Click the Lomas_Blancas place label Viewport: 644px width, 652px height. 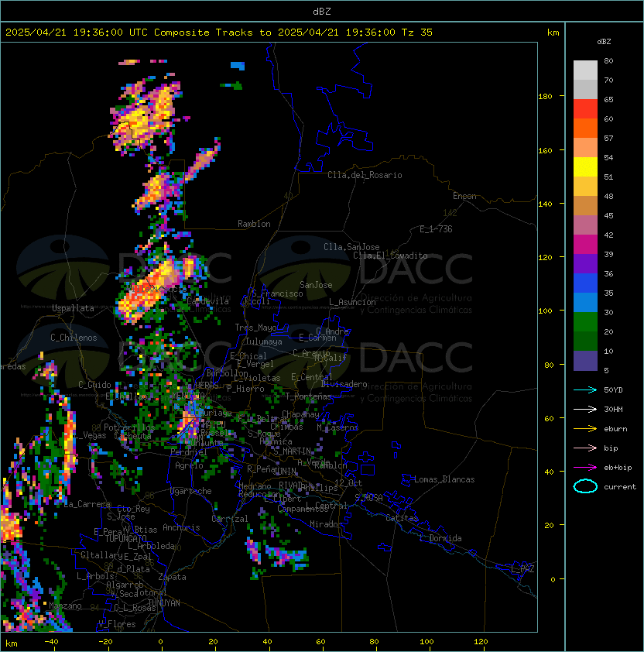click(444, 479)
